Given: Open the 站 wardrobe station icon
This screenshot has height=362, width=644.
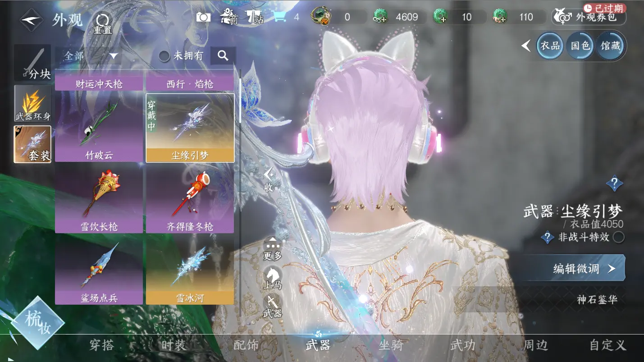Looking at the screenshot, I should coord(255,17).
